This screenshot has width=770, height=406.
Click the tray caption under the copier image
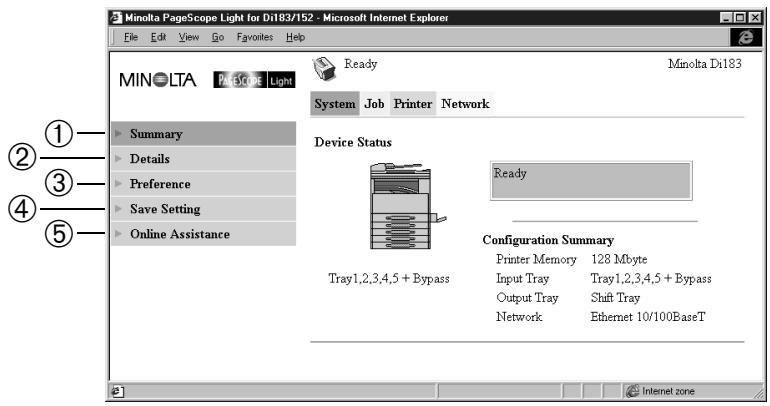pyautogui.click(x=389, y=278)
